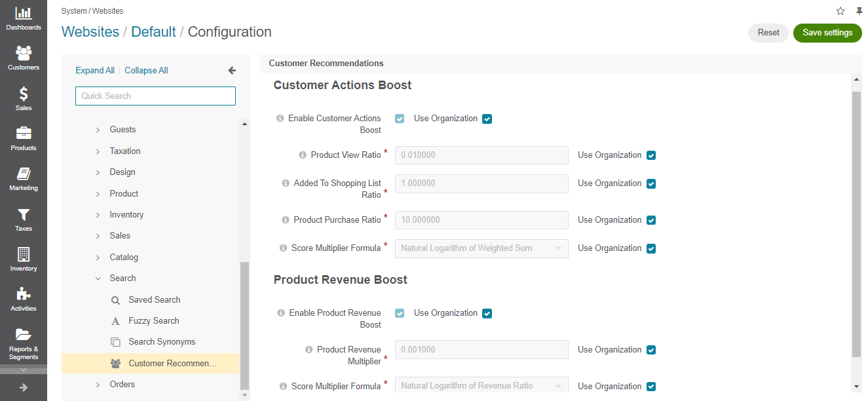Uncheck Use Organization for Product Purchase Ratio
The width and height of the screenshot is (868, 401).
651,220
